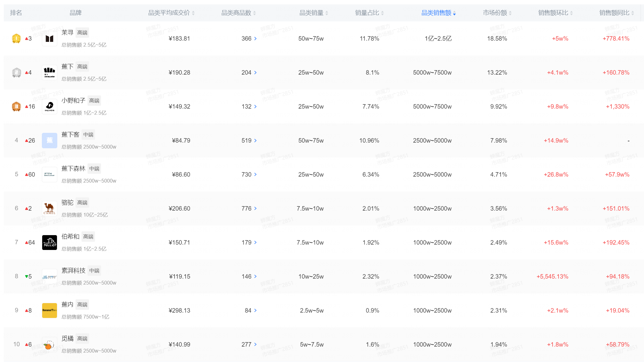Click the 觅橘 orange fruit logo
The width and height of the screenshot is (644, 362).
pyautogui.click(x=49, y=345)
